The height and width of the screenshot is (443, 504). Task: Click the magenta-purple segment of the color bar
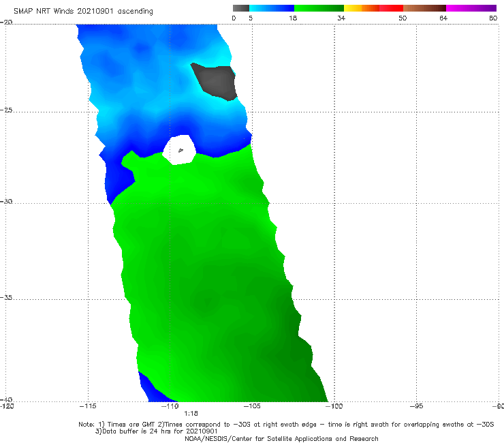point(471,8)
